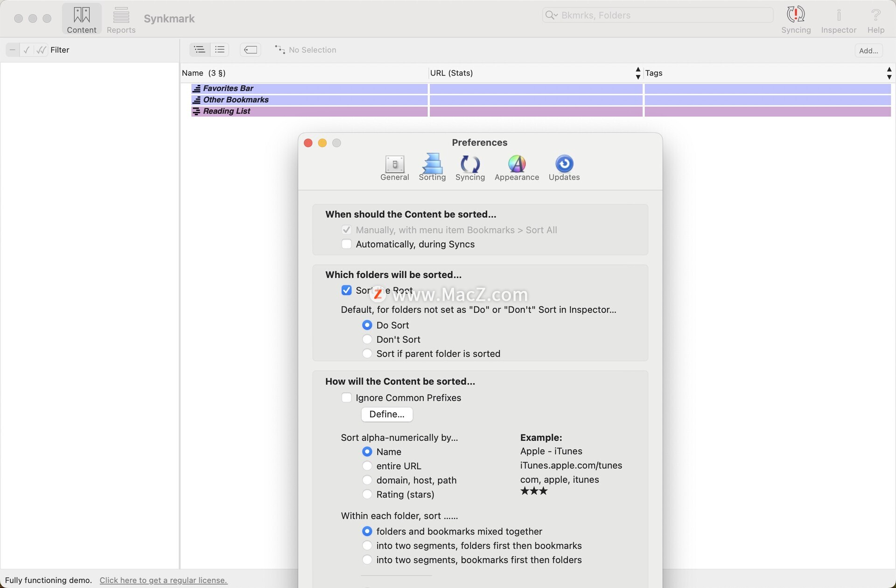This screenshot has width=896, height=588.
Task: Switch to the General preferences tab
Action: 394,168
